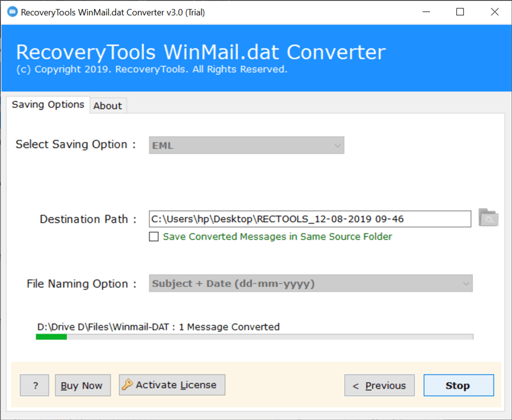
Task: Maximize the converter window
Action: pyautogui.click(x=460, y=12)
